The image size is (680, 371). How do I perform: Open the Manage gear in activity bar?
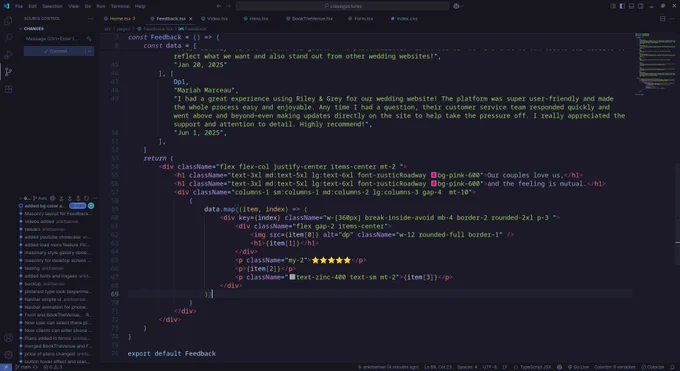point(8,355)
